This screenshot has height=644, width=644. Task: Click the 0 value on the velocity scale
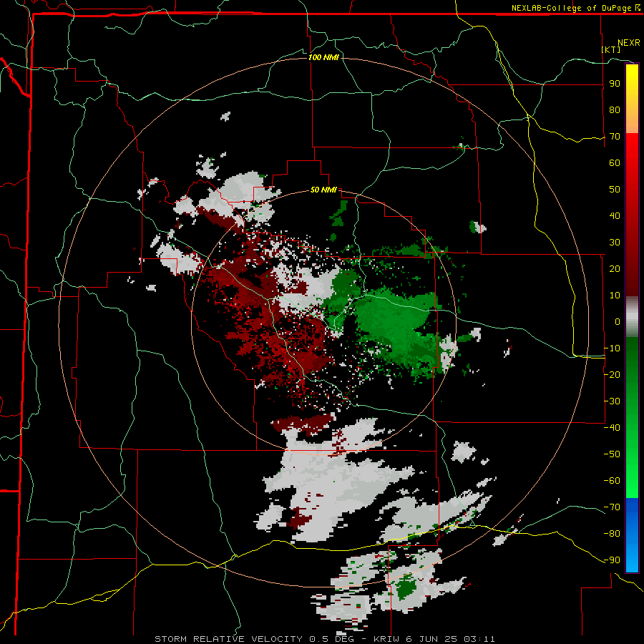point(618,321)
